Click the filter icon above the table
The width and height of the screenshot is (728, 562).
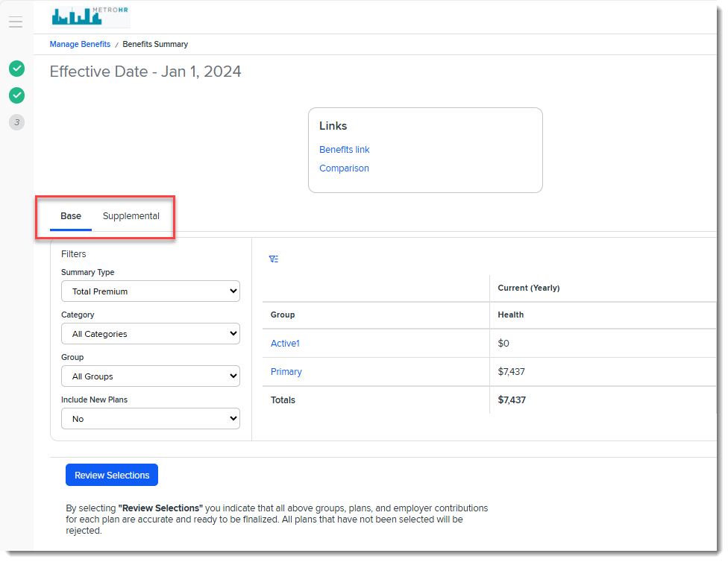(x=274, y=259)
